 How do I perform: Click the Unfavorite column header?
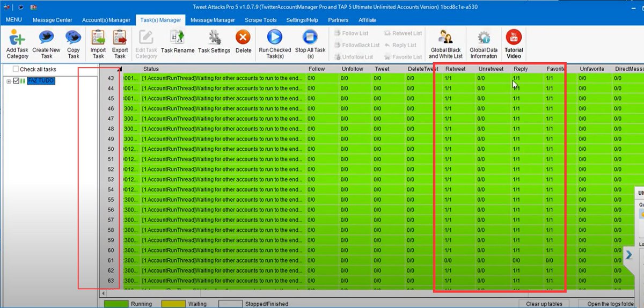coord(595,69)
